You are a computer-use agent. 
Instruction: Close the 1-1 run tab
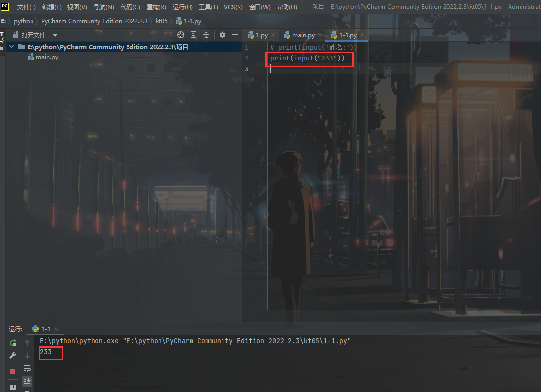pyautogui.click(x=56, y=329)
